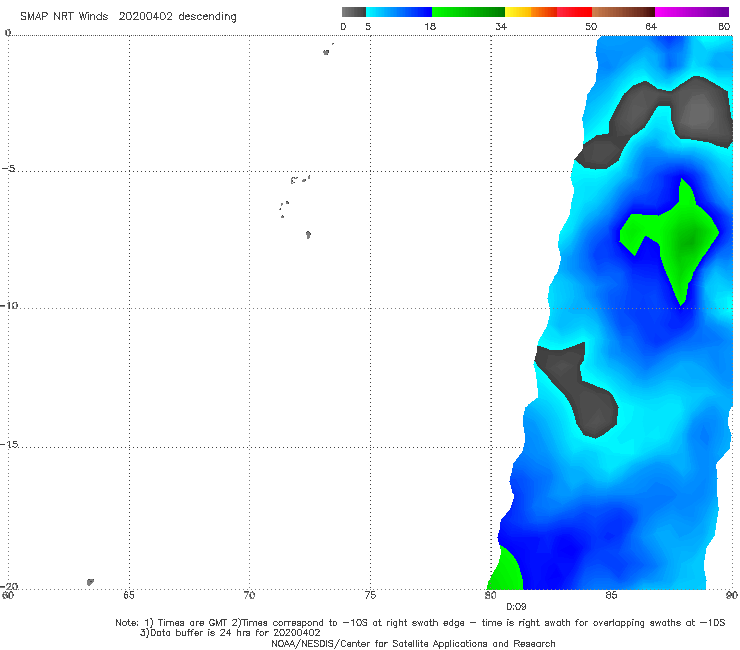This screenshot has width=740, height=650.
Task: Click the '85' longitude axis label
Action: click(x=611, y=595)
